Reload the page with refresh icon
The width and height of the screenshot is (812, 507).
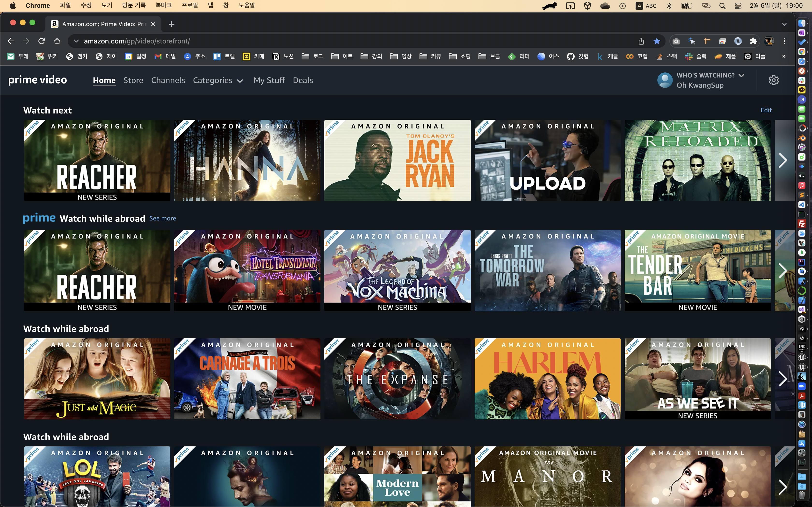click(x=42, y=41)
